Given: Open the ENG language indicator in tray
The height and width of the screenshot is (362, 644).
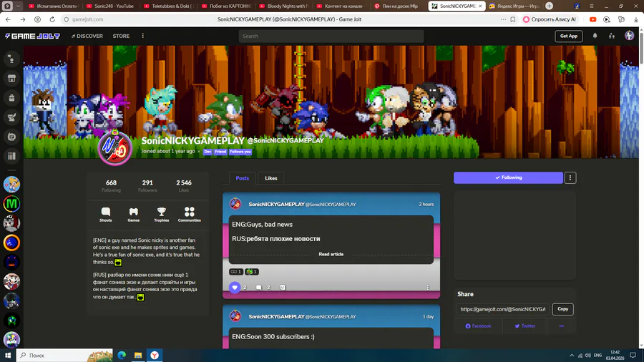Looking at the screenshot, I should click(x=597, y=356).
